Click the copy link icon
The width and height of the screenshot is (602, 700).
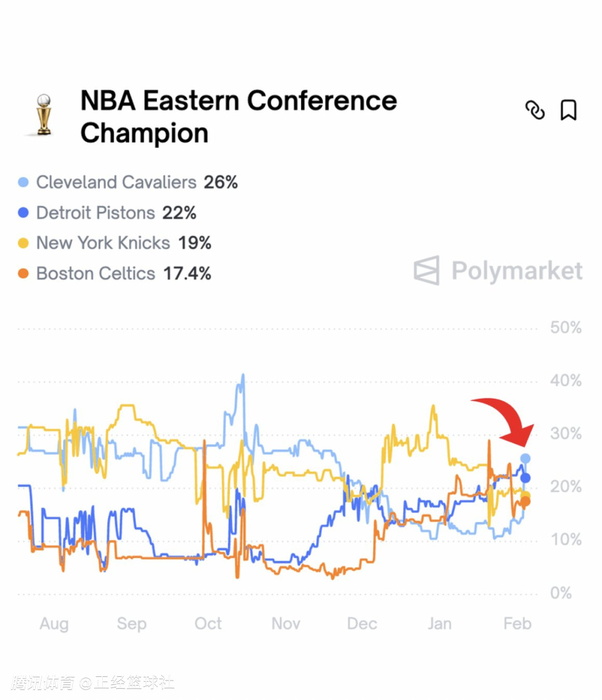535,110
